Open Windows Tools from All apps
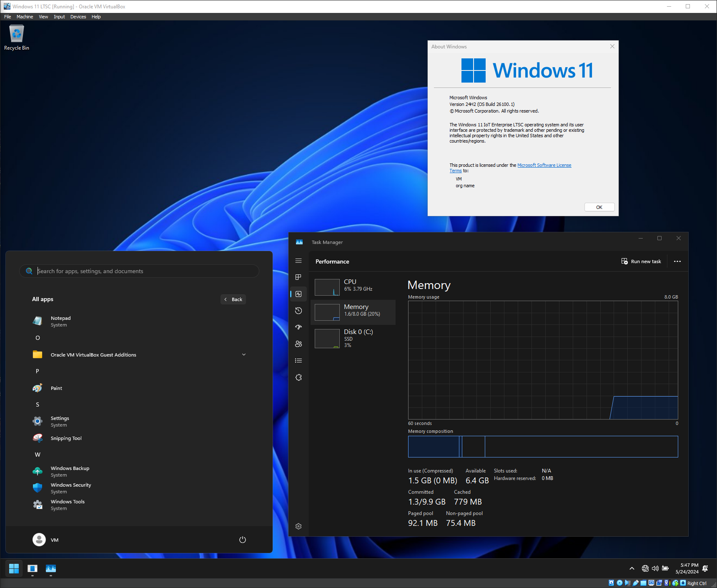 [x=139, y=505]
